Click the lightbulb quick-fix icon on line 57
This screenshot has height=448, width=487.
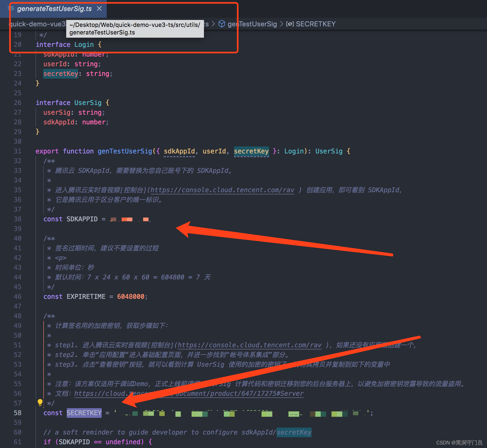40,403
